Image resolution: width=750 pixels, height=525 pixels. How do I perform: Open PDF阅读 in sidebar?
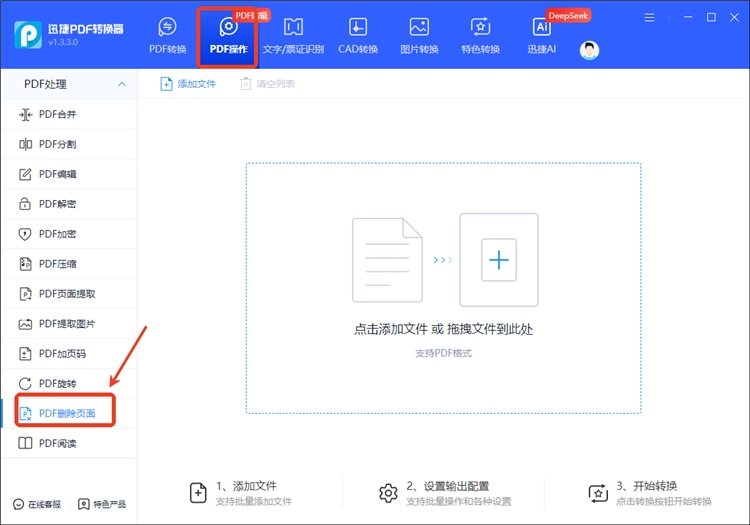(69, 443)
